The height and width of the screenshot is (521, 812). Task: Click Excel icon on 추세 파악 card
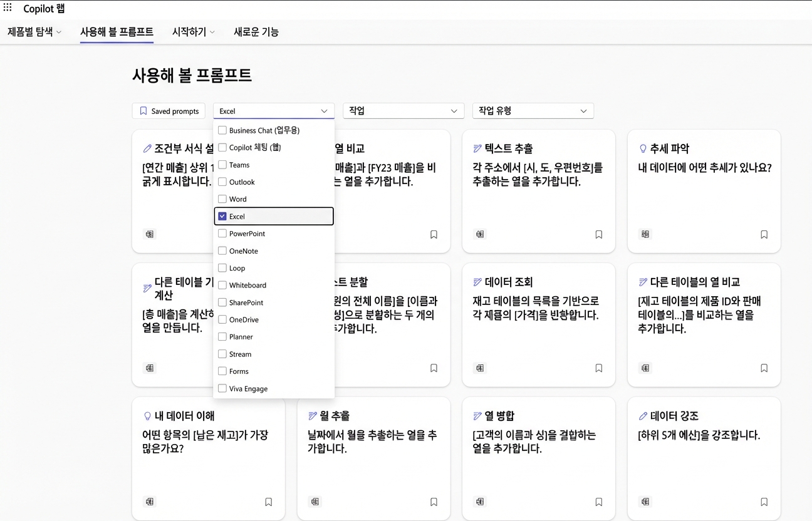pyautogui.click(x=645, y=234)
